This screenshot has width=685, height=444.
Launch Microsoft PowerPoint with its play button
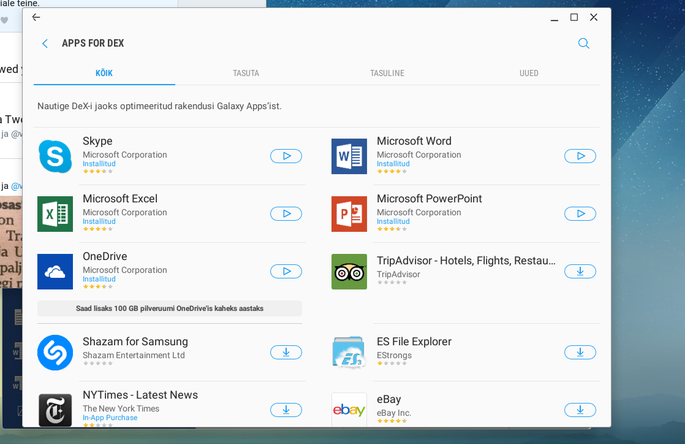click(580, 214)
